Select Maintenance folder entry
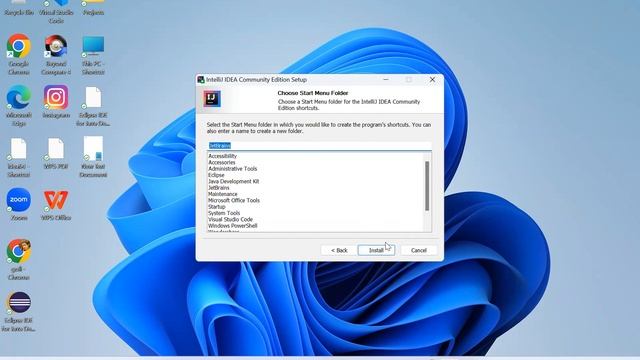 [x=222, y=194]
